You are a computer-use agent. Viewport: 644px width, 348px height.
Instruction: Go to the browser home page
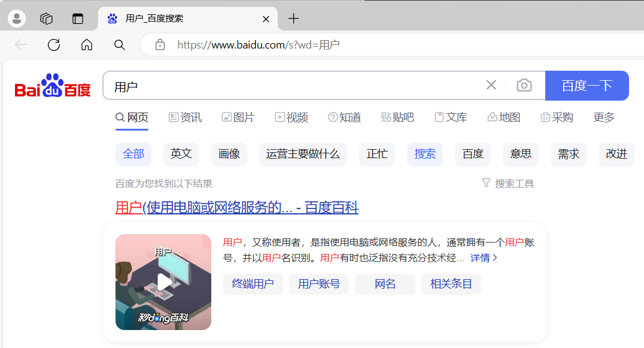pyautogui.click(x=87, y=45)
